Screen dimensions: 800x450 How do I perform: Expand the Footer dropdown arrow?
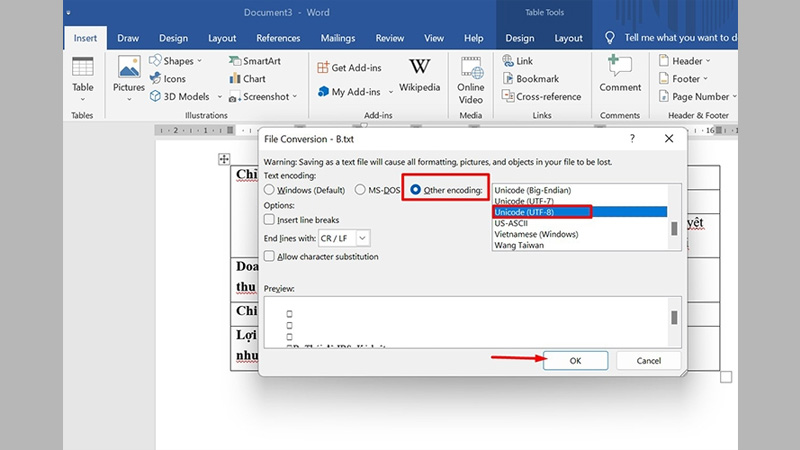pyautogui.click(x=706, y=79)
